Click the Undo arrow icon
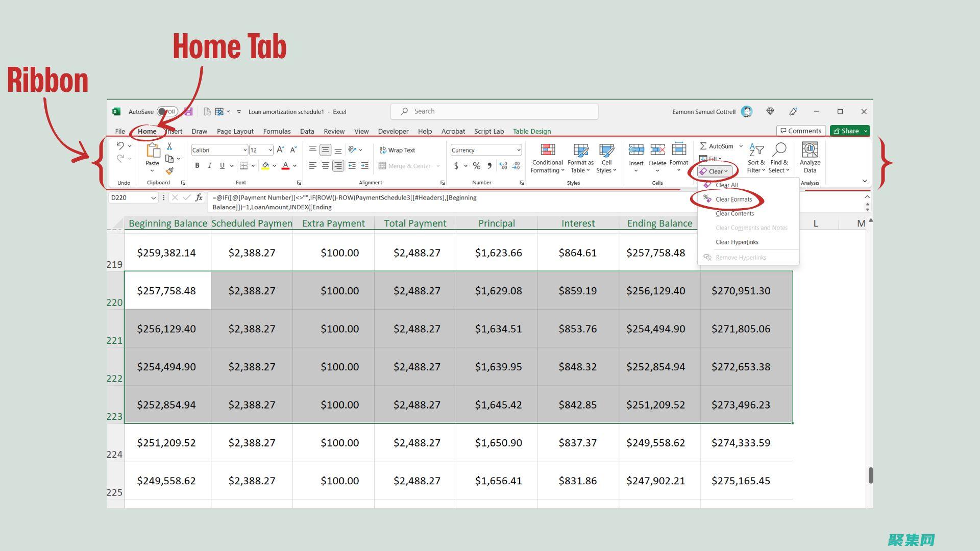The image size is (980, 551). pos(120,146)
